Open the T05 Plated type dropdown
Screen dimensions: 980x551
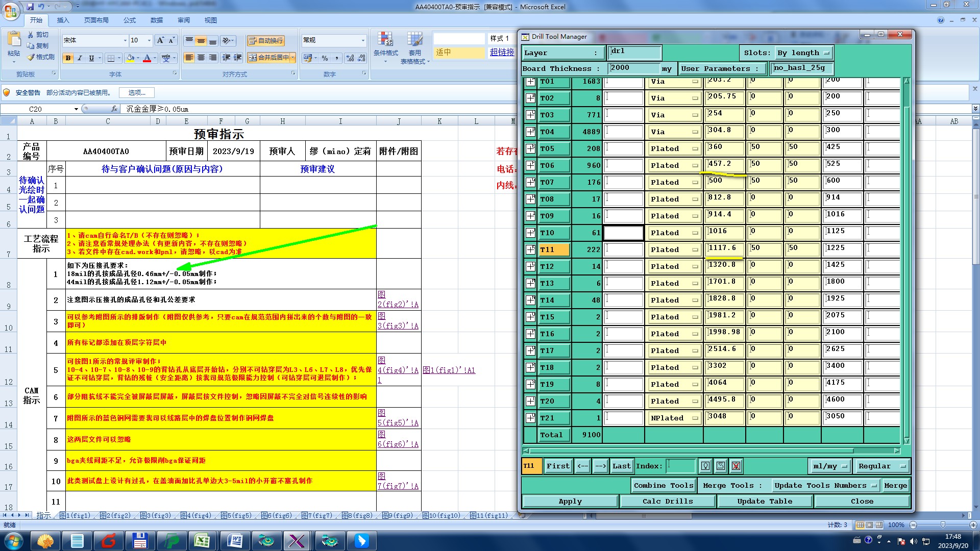pyautogui.click(x=674, y=148)
